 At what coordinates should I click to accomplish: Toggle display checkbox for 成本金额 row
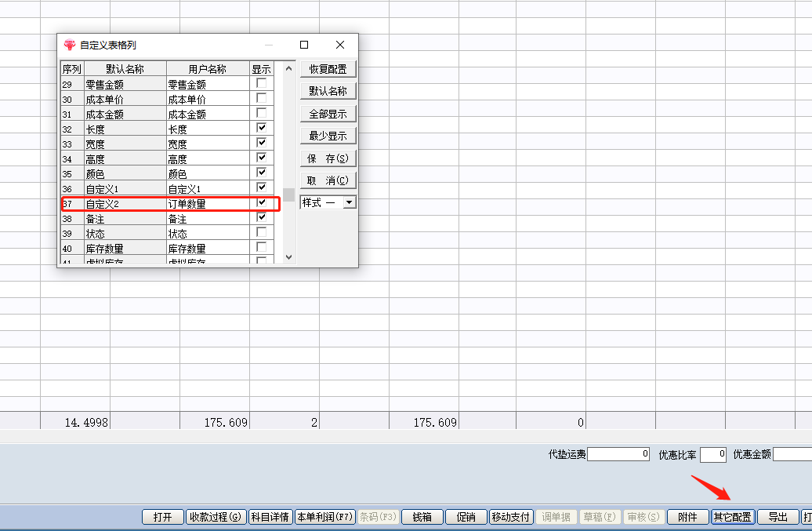[x=262, y=113]
